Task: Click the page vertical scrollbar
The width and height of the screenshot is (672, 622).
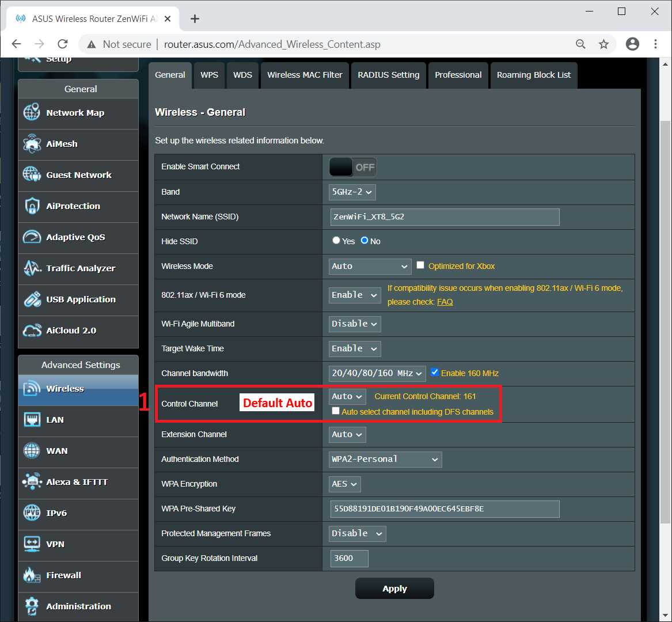Action: [x=665, y=321]
